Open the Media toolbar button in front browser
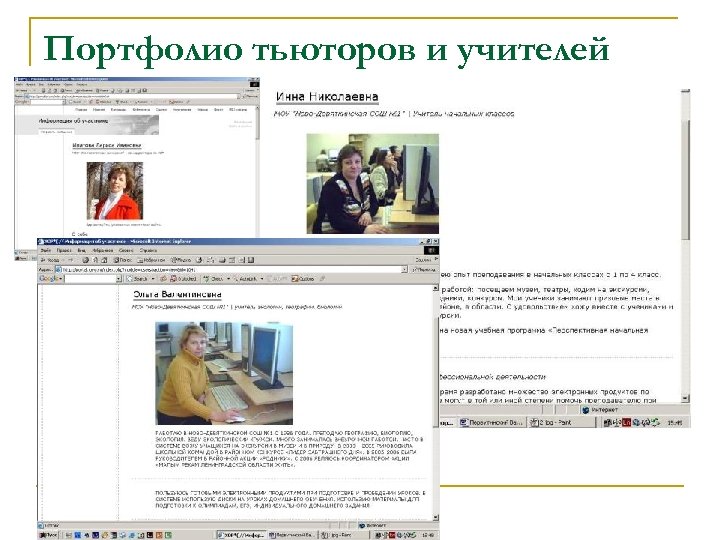 [181, 260]
